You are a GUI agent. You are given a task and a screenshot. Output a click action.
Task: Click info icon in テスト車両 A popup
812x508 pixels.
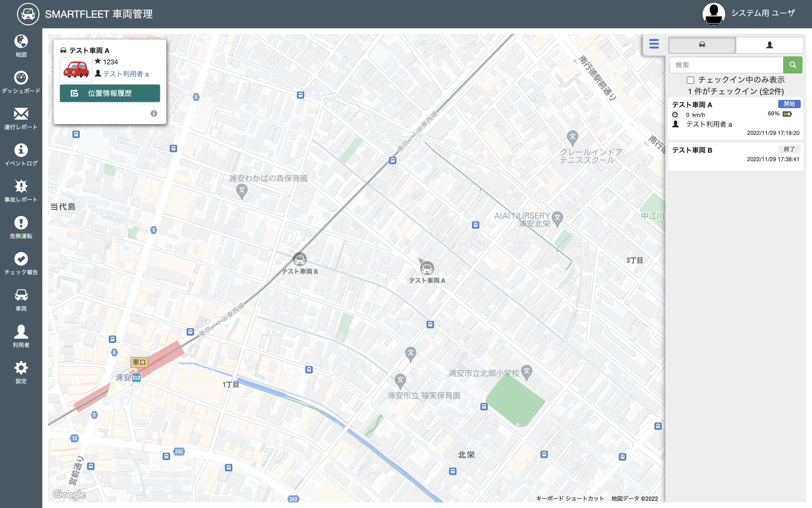pyautogui.click(x=154, y=113)
